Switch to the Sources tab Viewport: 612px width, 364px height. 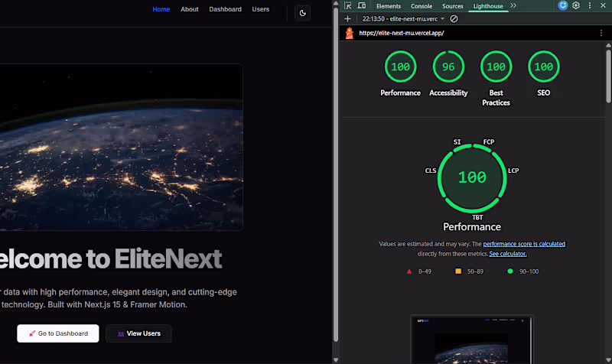click(x=452, y=6)
